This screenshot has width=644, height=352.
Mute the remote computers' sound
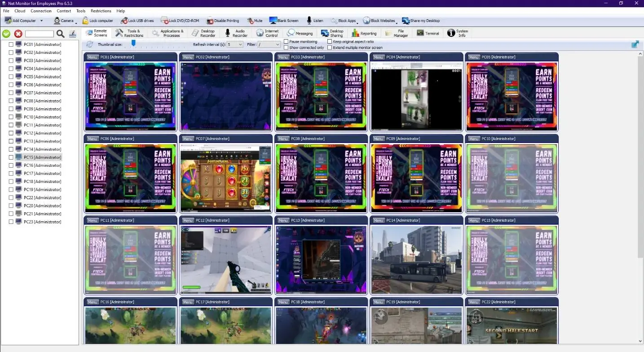pyautogui.click(x=255, y=21)
